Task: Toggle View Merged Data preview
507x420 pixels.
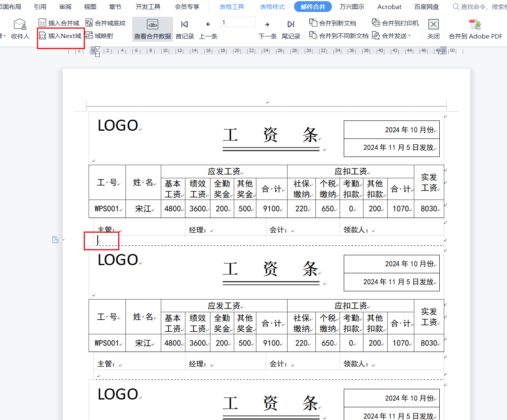Action: [153, 30]
